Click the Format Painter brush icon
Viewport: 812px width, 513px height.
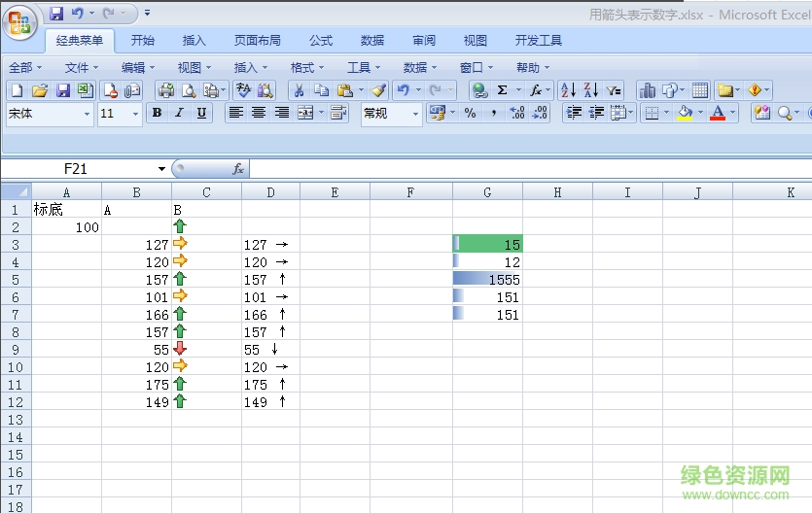378,90
